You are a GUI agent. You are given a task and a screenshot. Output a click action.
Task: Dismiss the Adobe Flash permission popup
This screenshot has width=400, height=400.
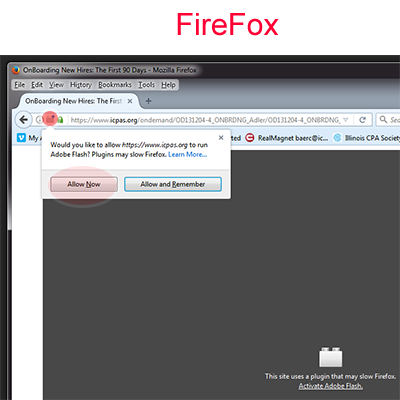(221, 138)
